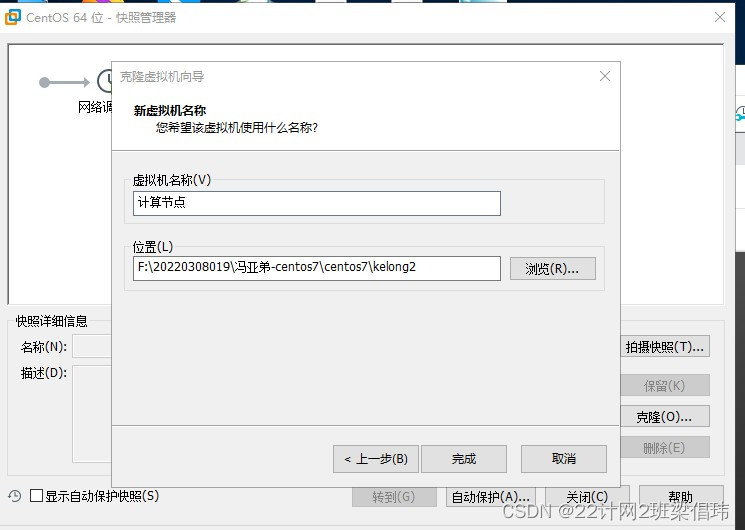Click the 位置 path input field

point(316,268)
